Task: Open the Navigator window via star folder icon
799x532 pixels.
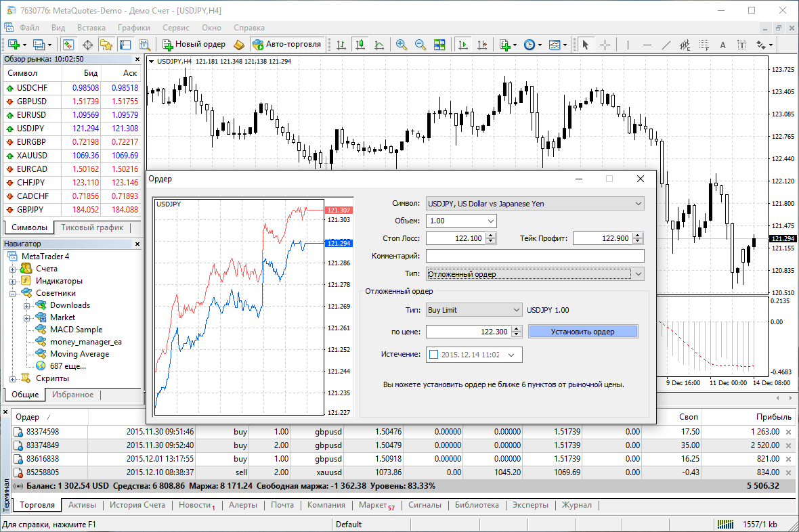Action: (x=106, y=45)
